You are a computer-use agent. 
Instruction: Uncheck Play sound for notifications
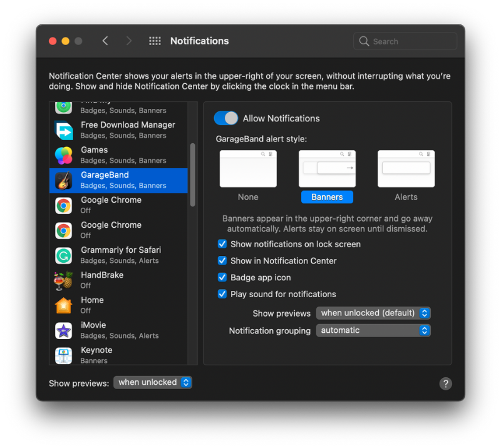pyautogui.click(x=222, y=294)
